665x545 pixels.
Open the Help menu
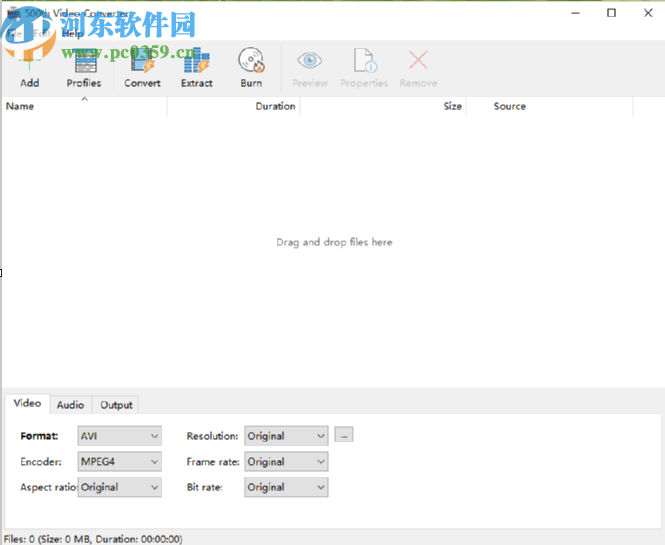click(72, 34)
